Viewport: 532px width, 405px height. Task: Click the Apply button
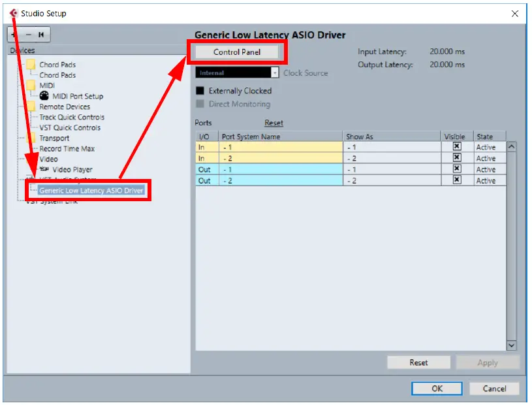(x=488, y=363)
